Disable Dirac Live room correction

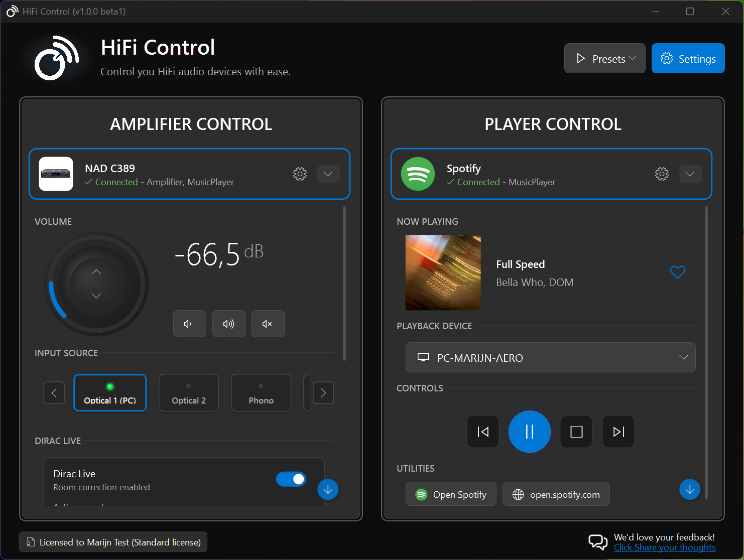[291, 479]
